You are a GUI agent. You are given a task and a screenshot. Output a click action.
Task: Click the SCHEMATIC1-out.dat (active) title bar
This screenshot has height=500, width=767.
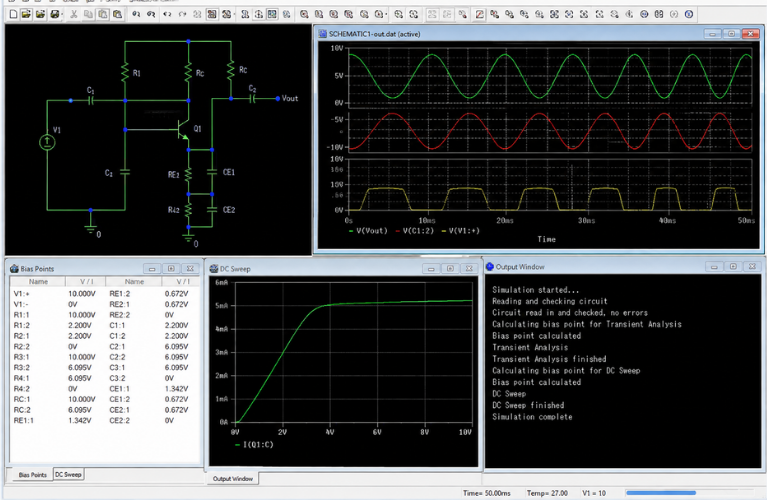(x=538, y=34)
